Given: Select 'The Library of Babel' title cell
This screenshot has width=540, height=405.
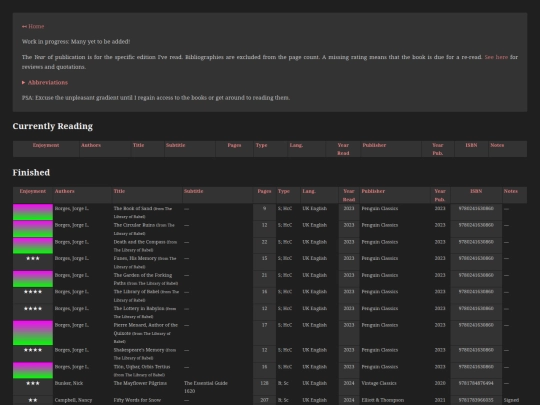Looking at the screenshot, I should click(x=147, y=296).
